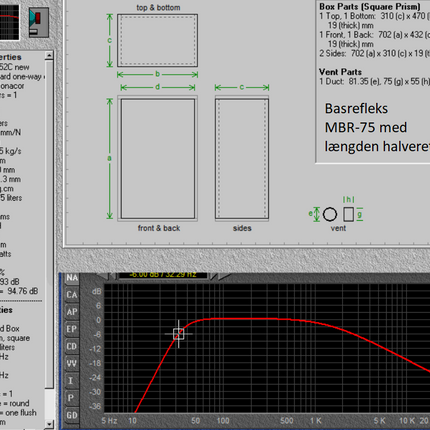Click the front & back panel drawing
Image resolution: width=430 pixels, height=430 pixels.
coord(158,158)
